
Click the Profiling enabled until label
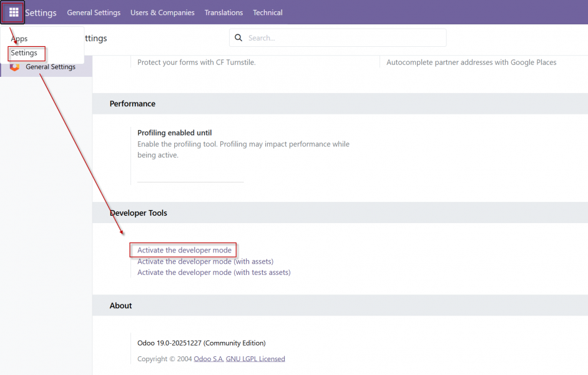click(174, 133)
